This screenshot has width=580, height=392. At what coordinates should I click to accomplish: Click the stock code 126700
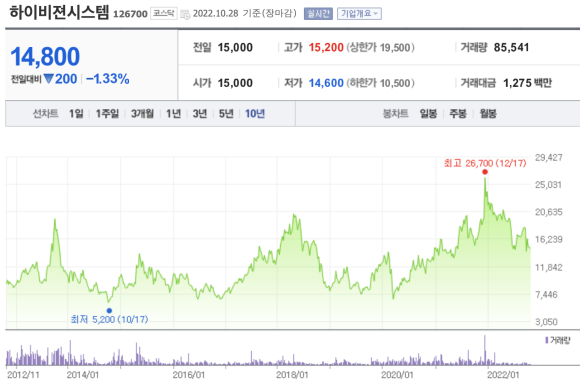point(130,14)
